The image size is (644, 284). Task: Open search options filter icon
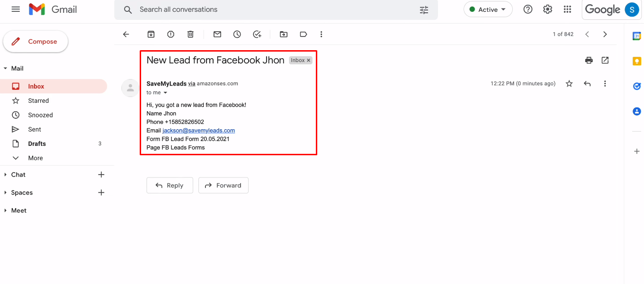tap(424, 9)
